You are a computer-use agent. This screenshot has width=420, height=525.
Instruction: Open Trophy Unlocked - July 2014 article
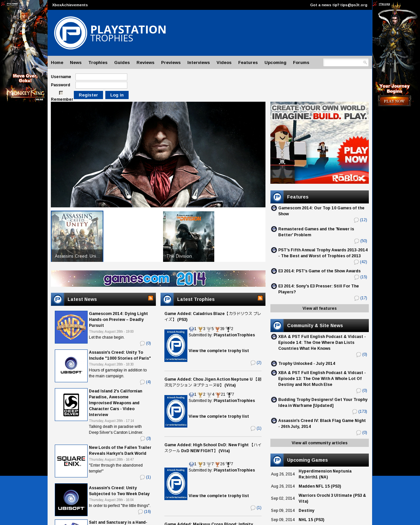click(x=307, y=364)
